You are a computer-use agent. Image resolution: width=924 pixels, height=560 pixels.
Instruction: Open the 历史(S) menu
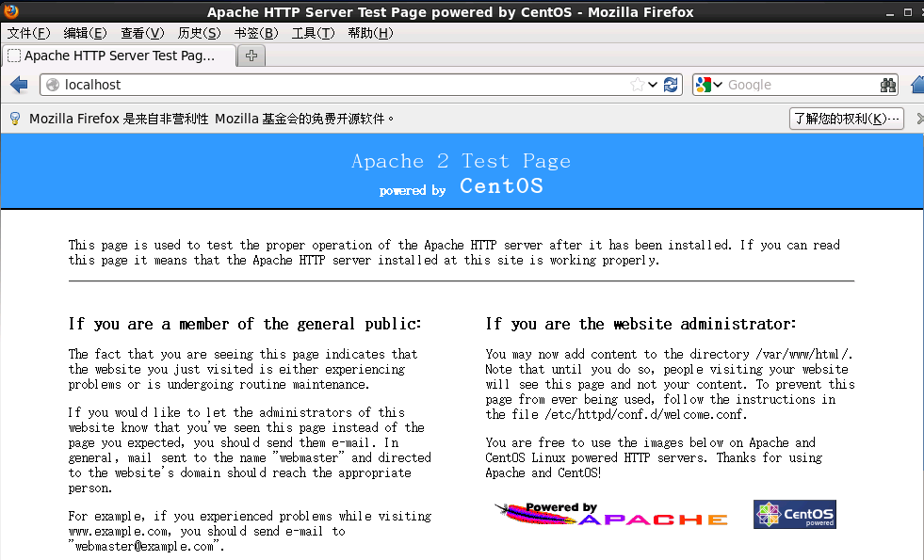(199, 33)
